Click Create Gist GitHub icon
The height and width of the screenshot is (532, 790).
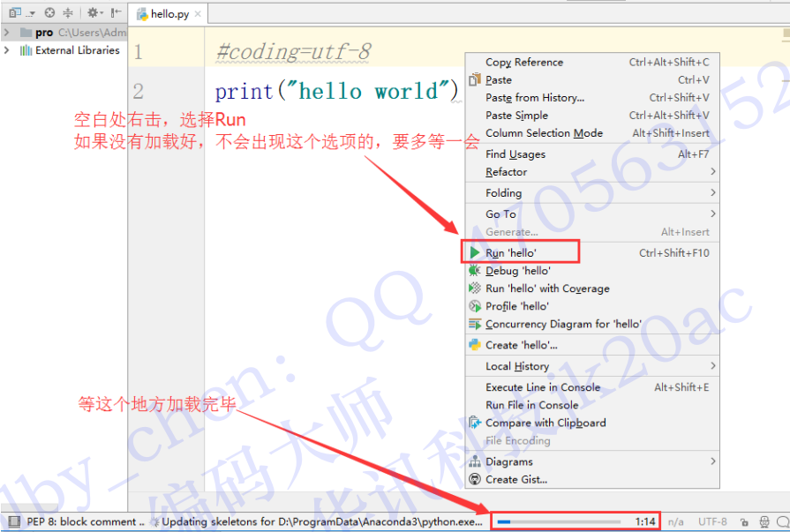tap(475, 479)
